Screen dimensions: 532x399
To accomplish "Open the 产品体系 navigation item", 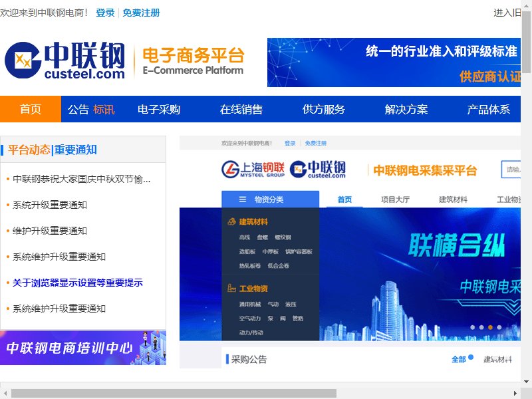I will tap(489, 109).
